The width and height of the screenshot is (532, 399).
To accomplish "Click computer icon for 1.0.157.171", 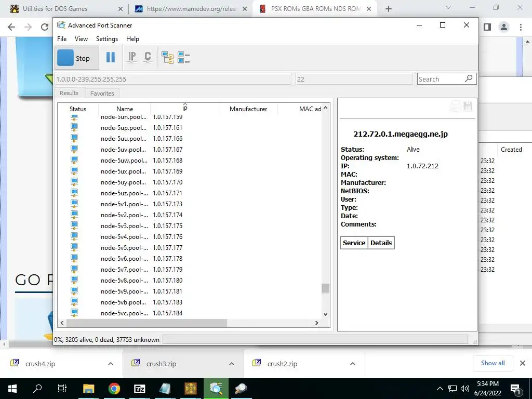I will [74, 193].
